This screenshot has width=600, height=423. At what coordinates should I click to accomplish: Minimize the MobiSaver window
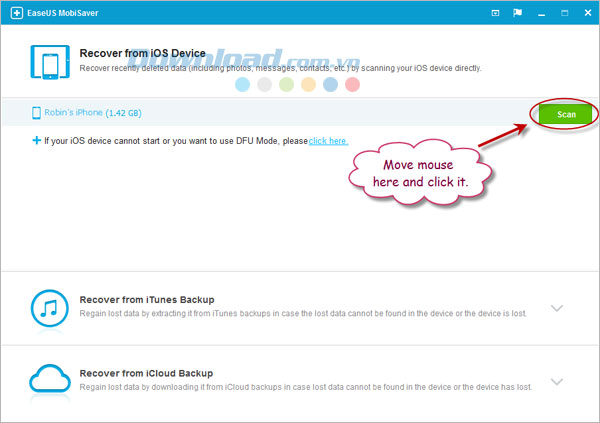click(541, 13)
